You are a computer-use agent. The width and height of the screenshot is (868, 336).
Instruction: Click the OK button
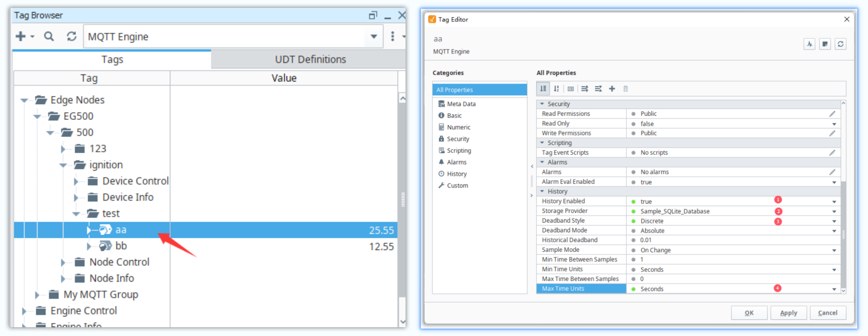pyautogui.click(x=749, y=313)
